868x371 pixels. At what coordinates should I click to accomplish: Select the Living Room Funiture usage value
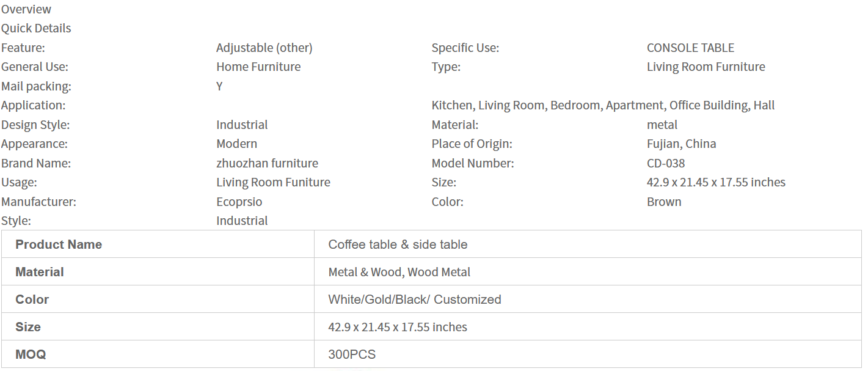coord(273,182)
